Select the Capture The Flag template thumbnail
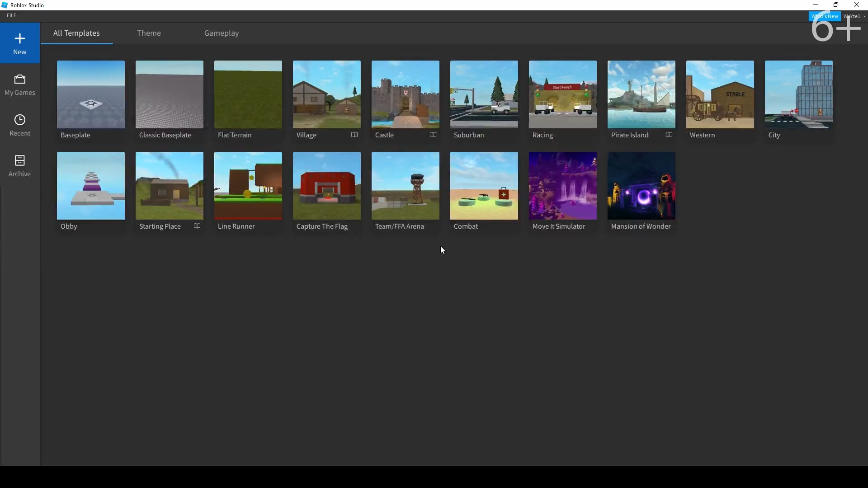Viewport: 868px width, 488px height. tap(327, 186)
